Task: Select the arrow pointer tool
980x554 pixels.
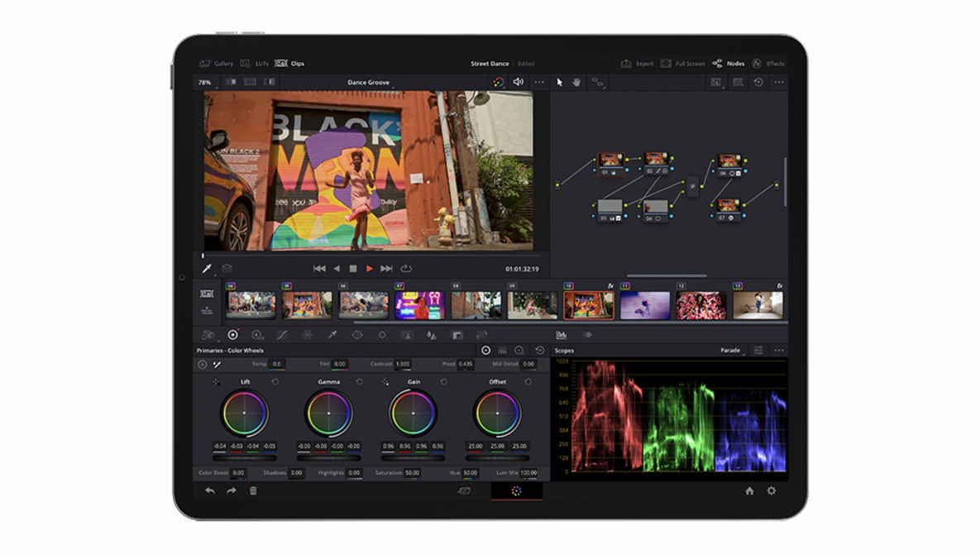Action: [559, 82]
